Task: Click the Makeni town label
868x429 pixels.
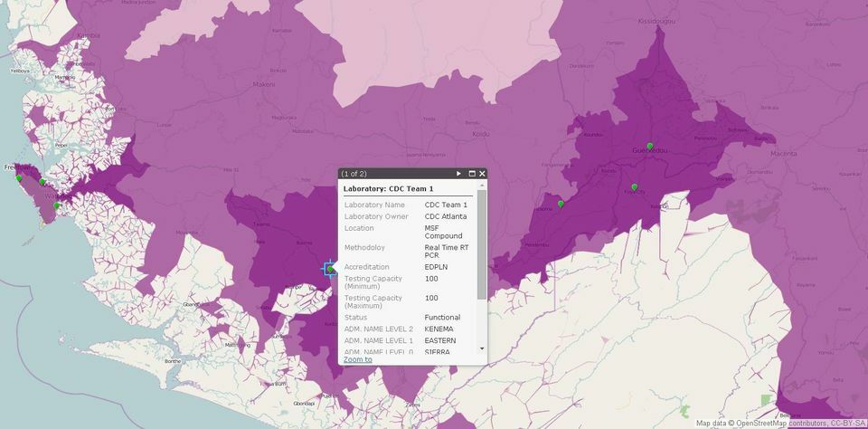Action: click(263, 84)
